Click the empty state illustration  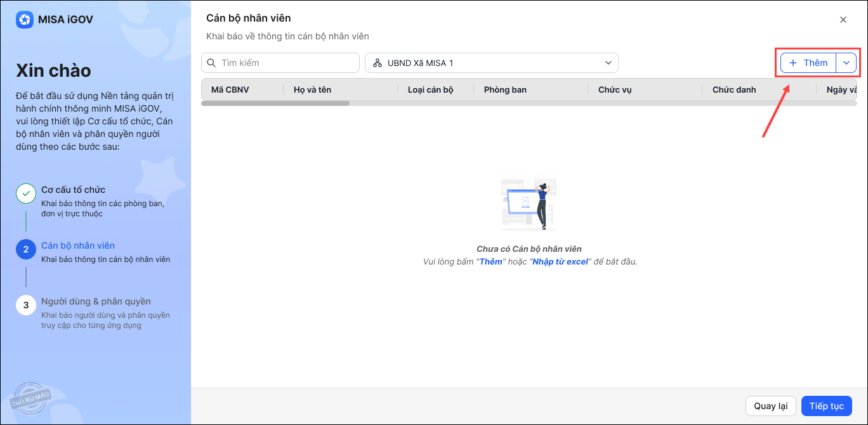tap(529, 204)
